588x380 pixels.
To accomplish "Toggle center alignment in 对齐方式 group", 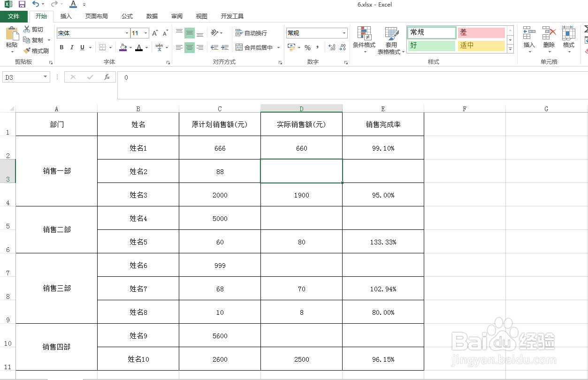I will (x=189, y=47).
